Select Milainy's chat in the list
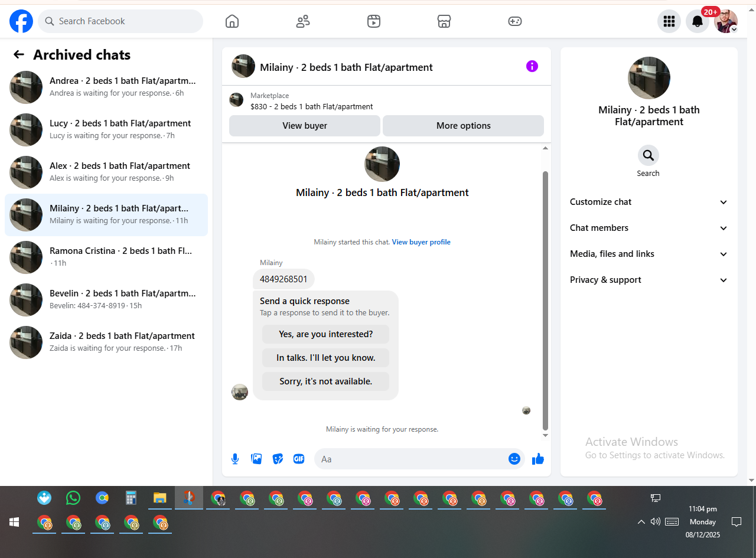The image size is (756, 558). tap(106, 215)
